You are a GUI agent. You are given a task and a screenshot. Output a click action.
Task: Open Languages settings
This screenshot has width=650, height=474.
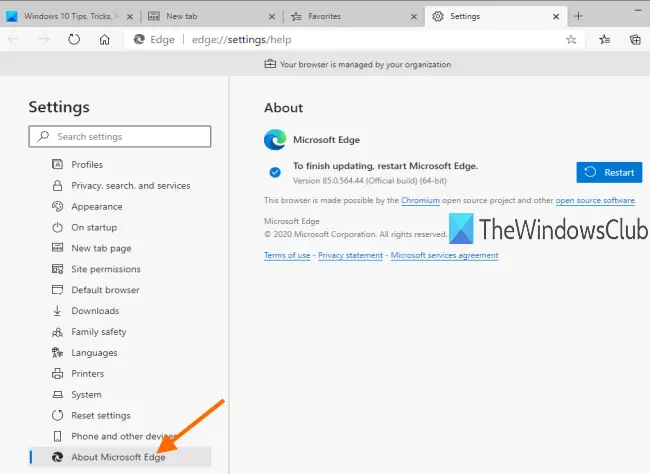120,352
